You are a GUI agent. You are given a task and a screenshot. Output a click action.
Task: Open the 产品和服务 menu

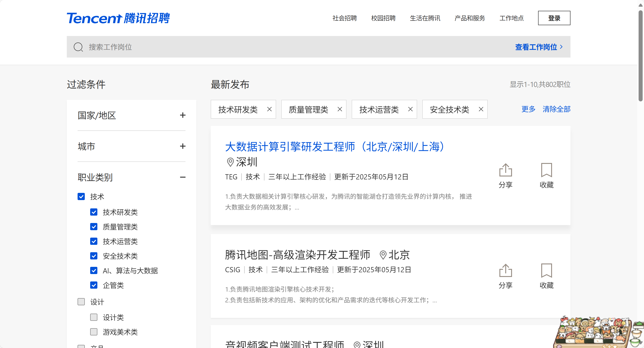[470, 18]
